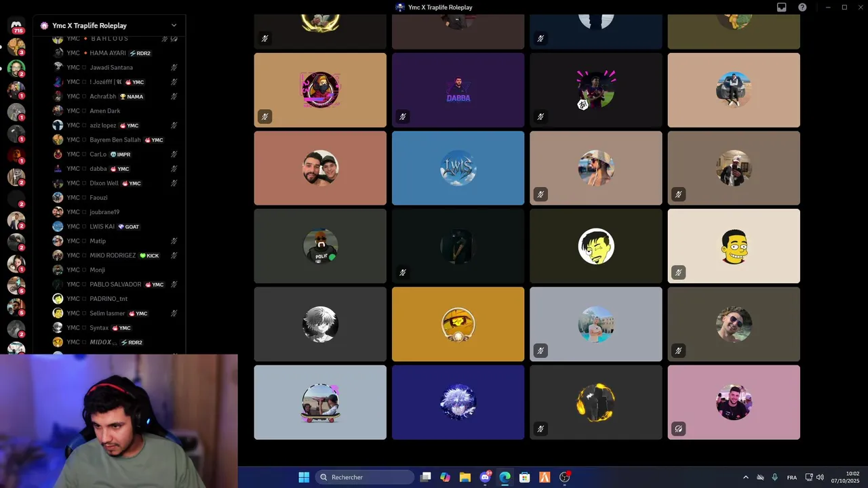The height and width of the screenshot is (488, 868).
Task: Focus the pink tile in bottom row
Action: point(734,403)
